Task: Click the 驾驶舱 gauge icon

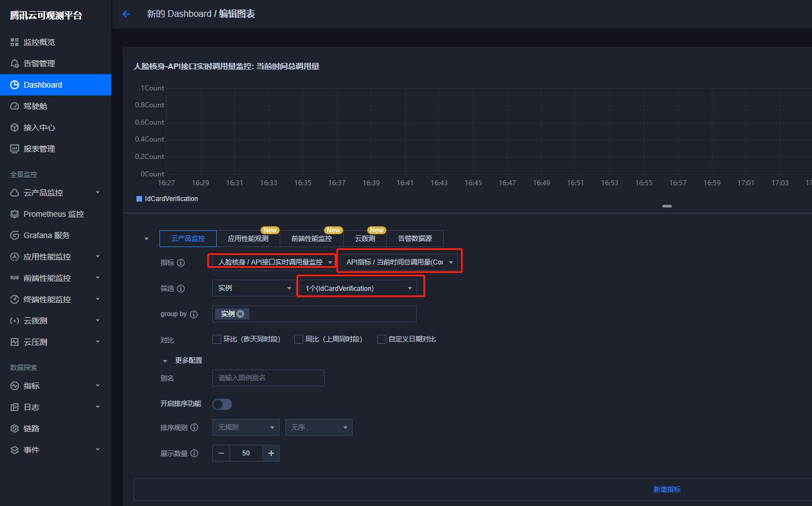Action: (15, 106)
